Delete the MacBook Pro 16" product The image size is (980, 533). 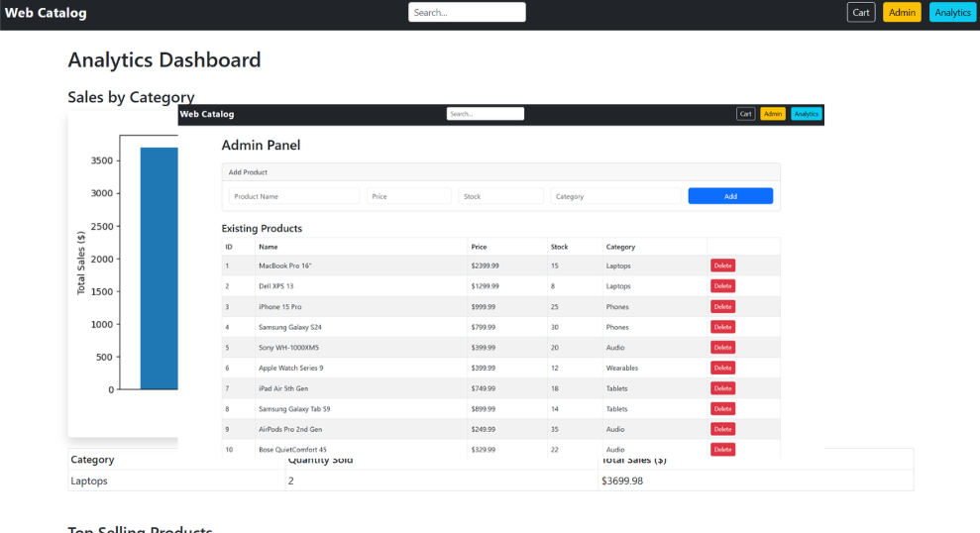click(722, 266)
